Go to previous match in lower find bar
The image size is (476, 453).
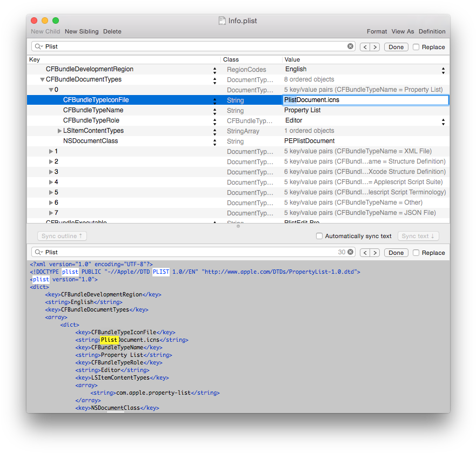365,253
